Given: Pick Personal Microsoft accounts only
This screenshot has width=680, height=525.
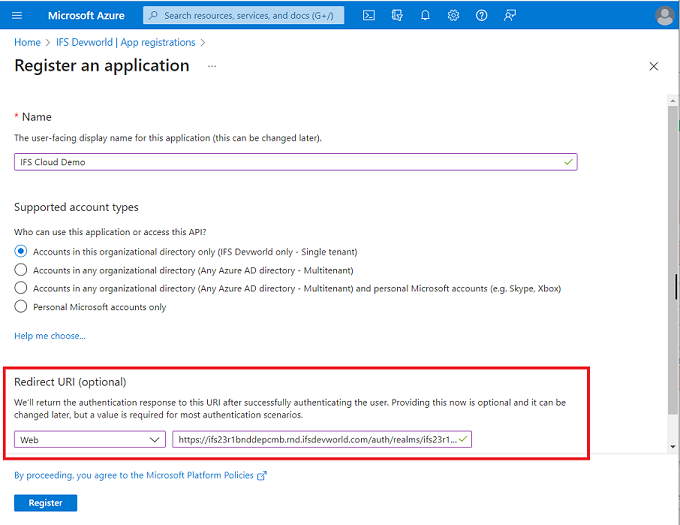Looking at the screenshot, I should pyautogui.click(x=21, y=307).
